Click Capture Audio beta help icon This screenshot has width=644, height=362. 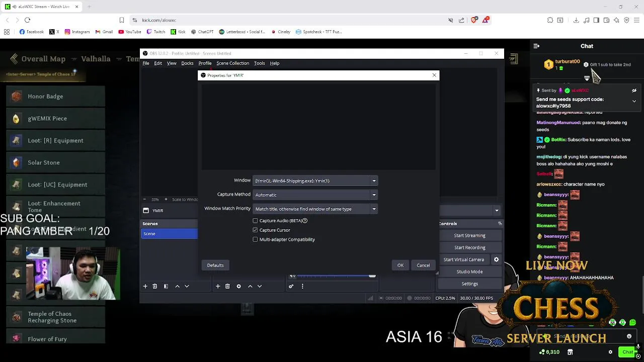tap(305, 221)
